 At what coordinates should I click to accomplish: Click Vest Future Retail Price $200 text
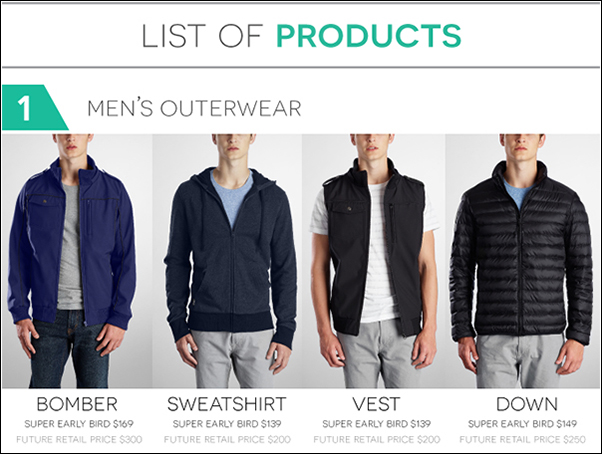coord(377,439)
